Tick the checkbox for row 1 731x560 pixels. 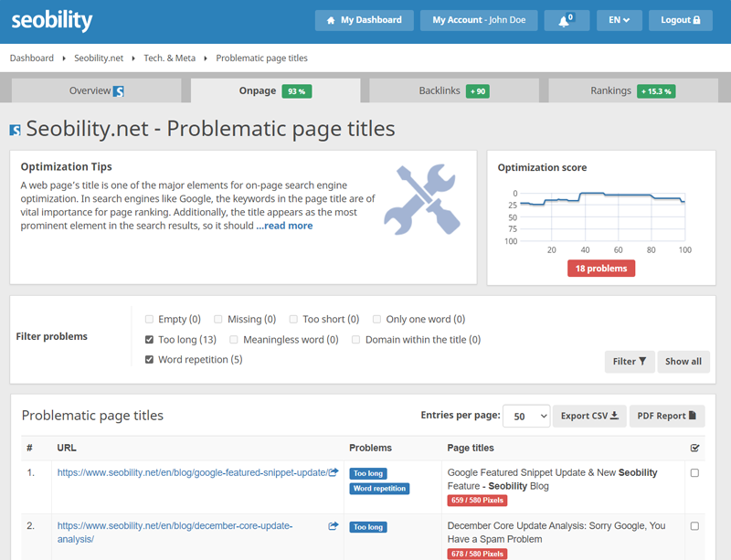[694, 473]
